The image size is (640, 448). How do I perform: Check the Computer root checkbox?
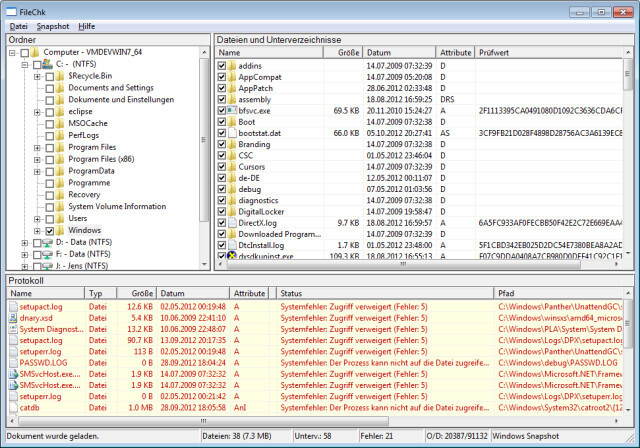(24, 53)
